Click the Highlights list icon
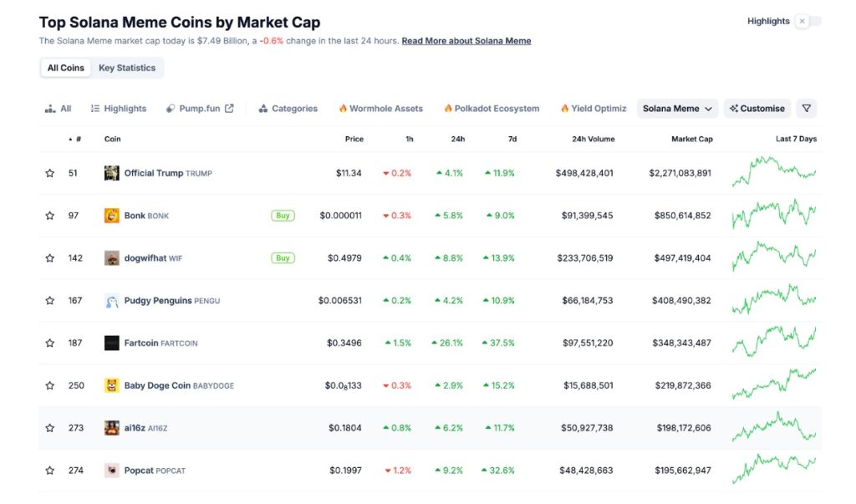Screen dimensions: 856x504 (95, 109)
